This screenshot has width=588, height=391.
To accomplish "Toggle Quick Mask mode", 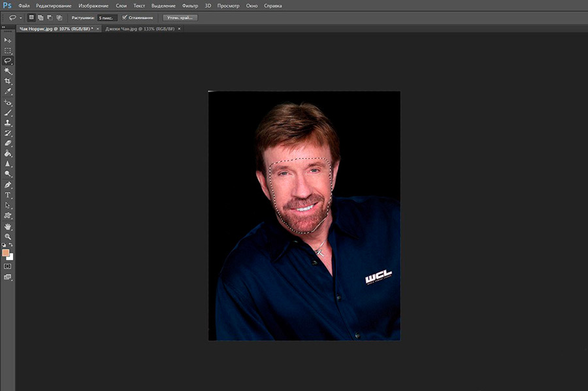I will (x=8, y=267).
